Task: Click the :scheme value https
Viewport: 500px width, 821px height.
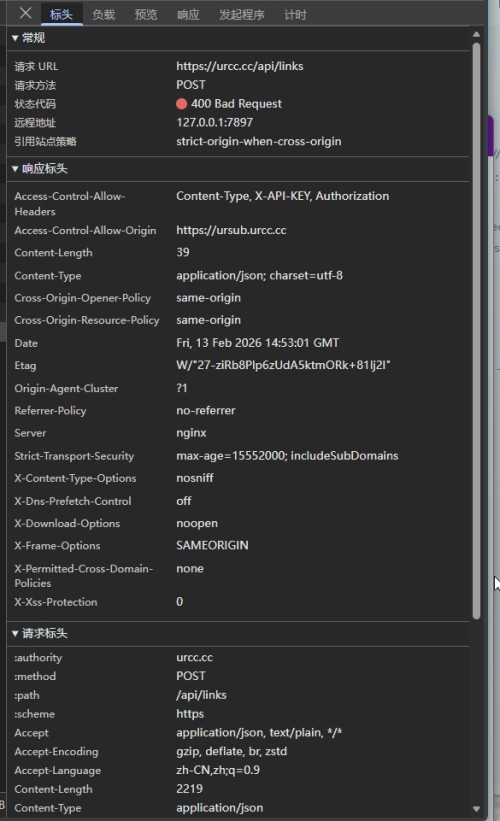Action: tap(190, 714)
